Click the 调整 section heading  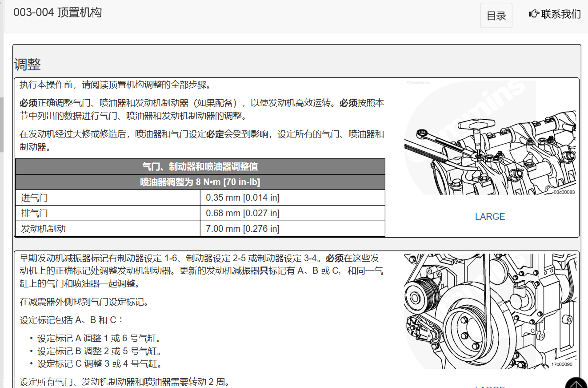(x=28, y=65)
